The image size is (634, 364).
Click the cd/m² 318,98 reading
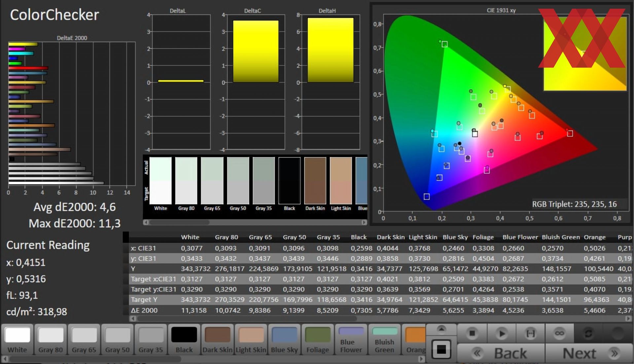point(37,312)
